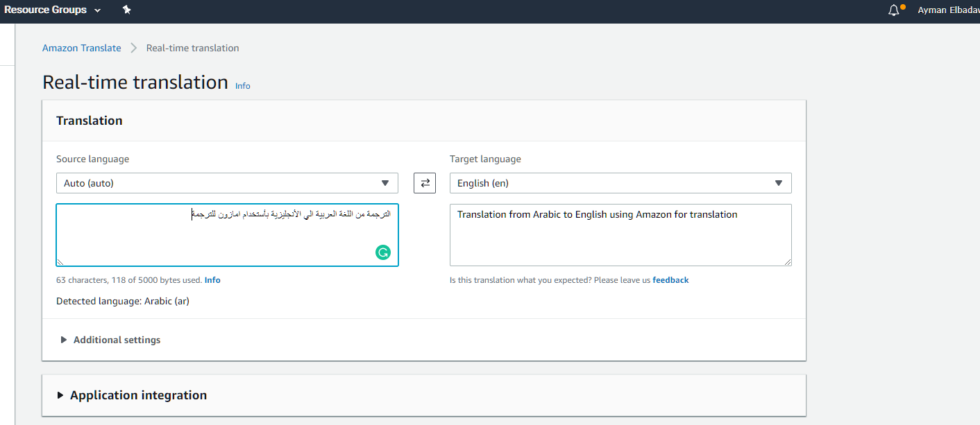
Task: Open the Source language selector showing Auto (auto)
Action: 222,182
